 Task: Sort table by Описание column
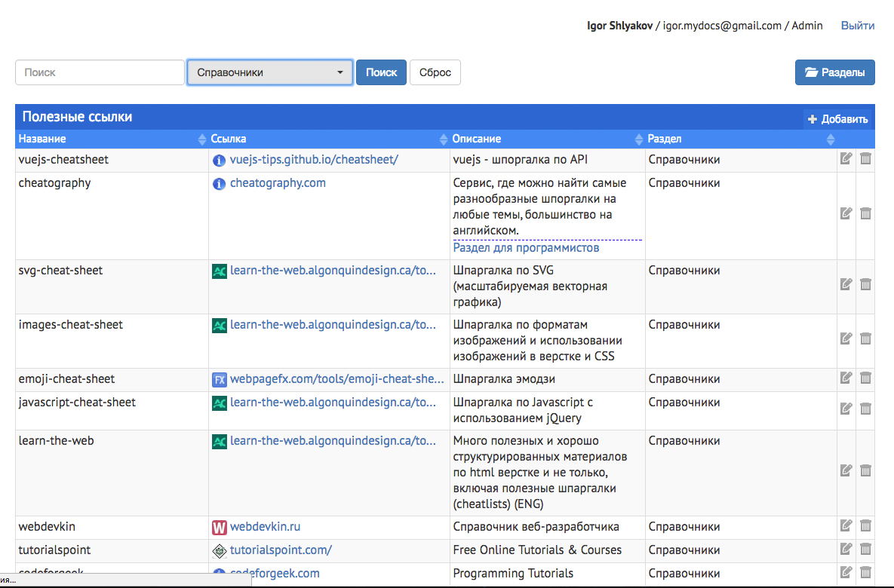pos(639,139)
